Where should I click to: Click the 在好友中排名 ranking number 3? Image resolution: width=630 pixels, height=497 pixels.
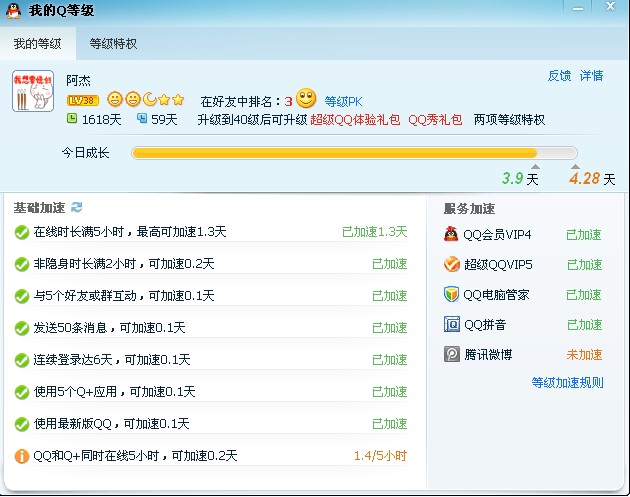288,102
